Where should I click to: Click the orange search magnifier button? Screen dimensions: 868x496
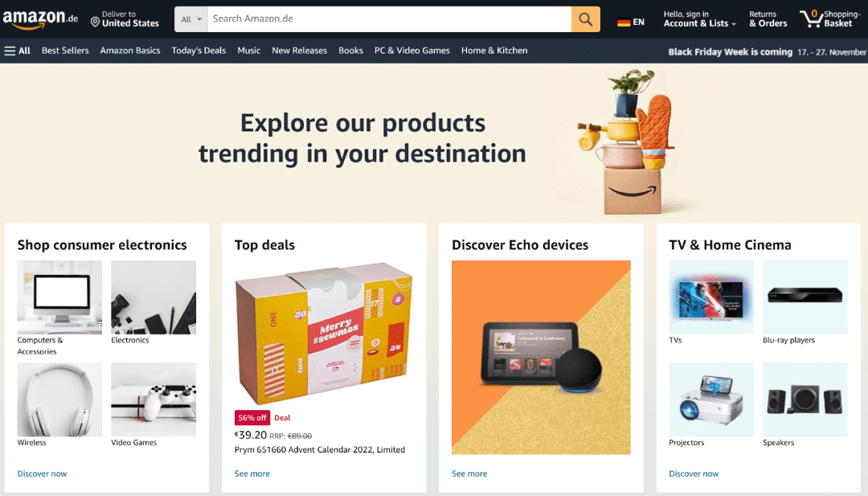(x=585, y=19)
